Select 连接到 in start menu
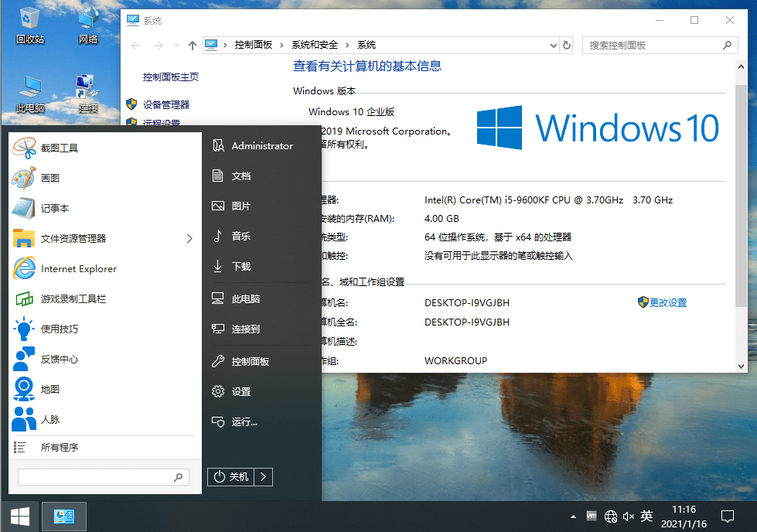The image size is (757, 532). pyautogui.click(x=261, y=329)
